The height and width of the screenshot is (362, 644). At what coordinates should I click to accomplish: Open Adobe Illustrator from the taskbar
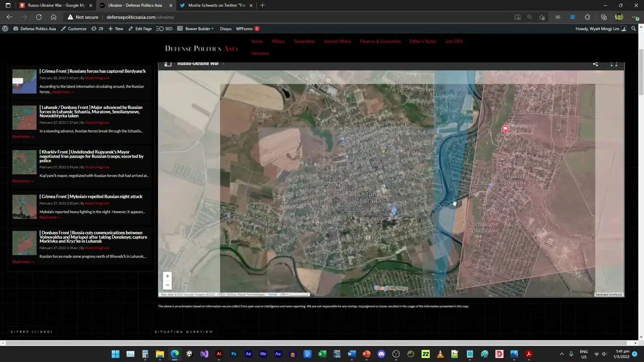219,354
